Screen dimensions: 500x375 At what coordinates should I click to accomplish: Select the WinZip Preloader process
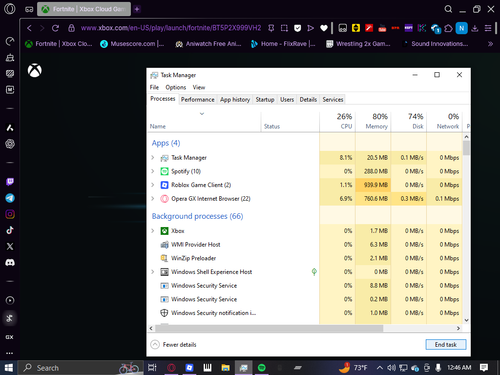(x=193, y=258)
